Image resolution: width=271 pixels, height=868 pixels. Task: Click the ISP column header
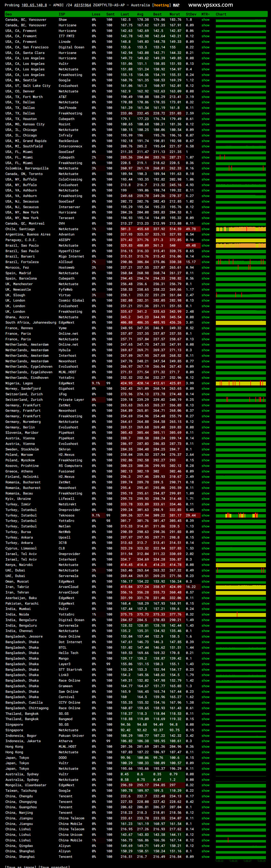(62, 14)
